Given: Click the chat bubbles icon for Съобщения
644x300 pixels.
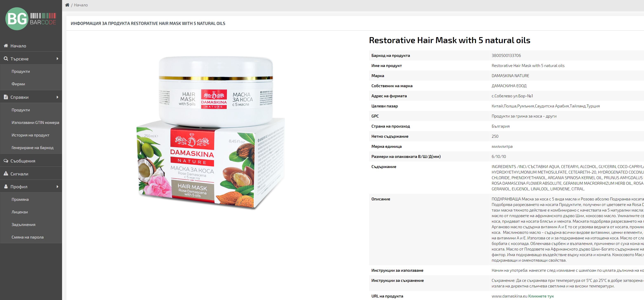Looking at the screenshot, I should pos(6,161).
